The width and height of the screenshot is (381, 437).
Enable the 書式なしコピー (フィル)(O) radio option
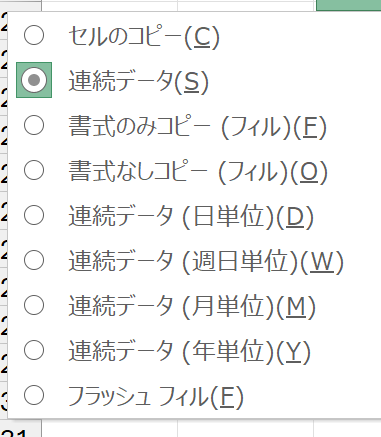(x=34, y=170)
